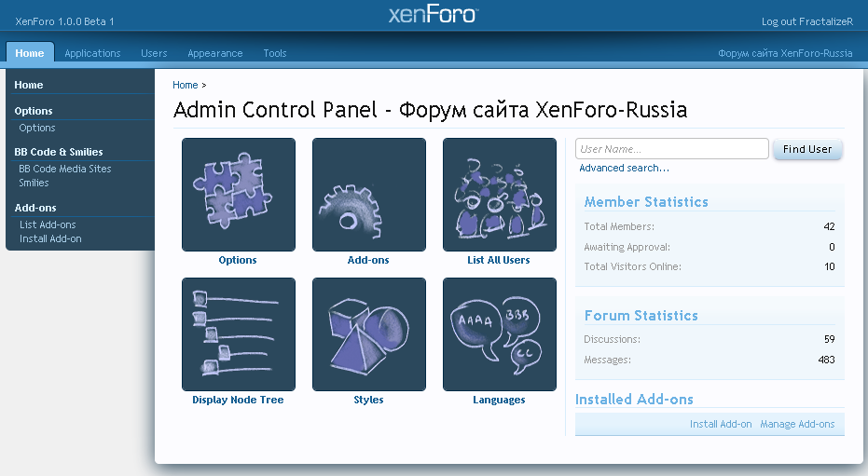Click the Installed Add-ons heading
Viewport: 868px width, 476px height.
(634, 400)
